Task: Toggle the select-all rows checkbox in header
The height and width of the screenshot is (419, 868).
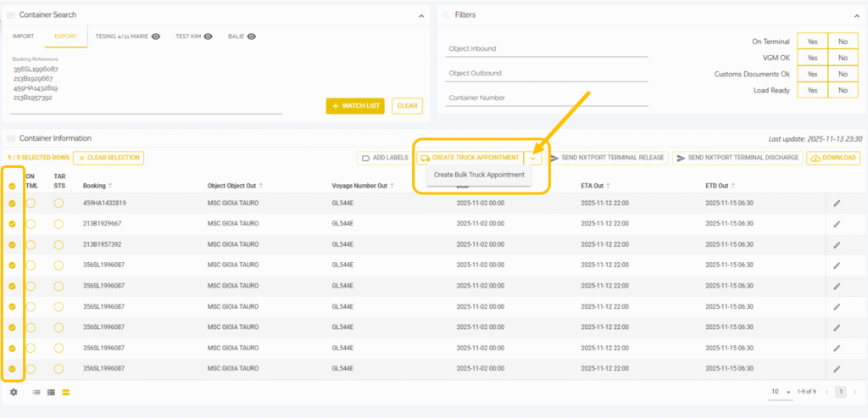Action: (x=12, y=187)
